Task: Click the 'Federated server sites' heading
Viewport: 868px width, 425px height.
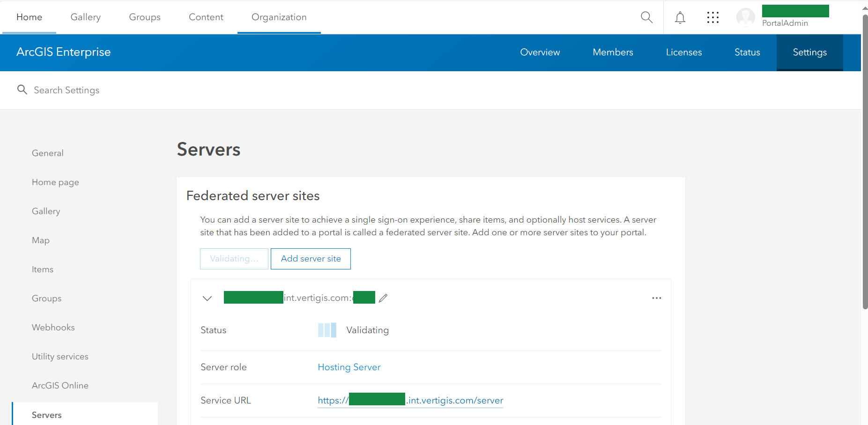Action: [253, 196]
